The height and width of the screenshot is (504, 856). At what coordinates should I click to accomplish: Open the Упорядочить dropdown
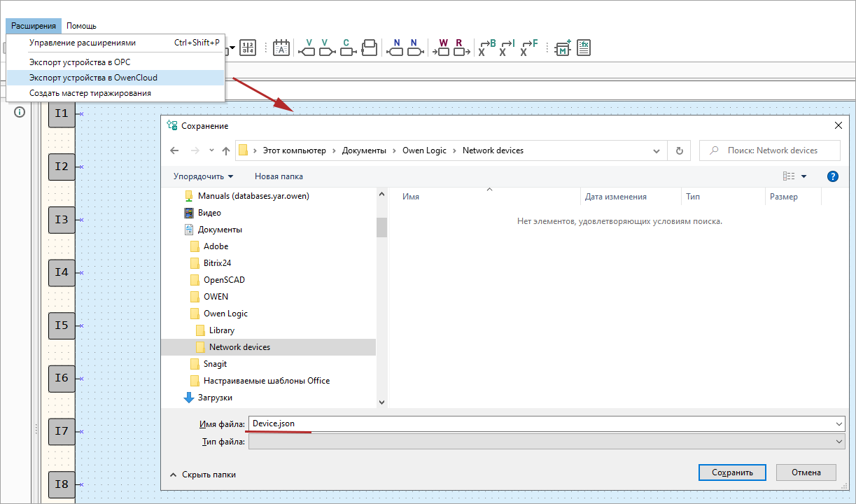coord(203,176)
